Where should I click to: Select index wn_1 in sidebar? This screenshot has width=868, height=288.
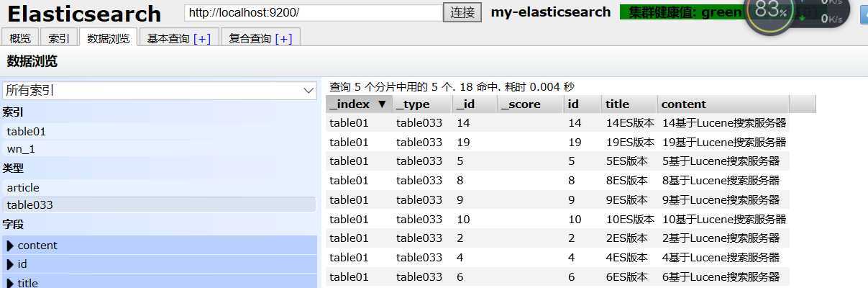point(159,149)
